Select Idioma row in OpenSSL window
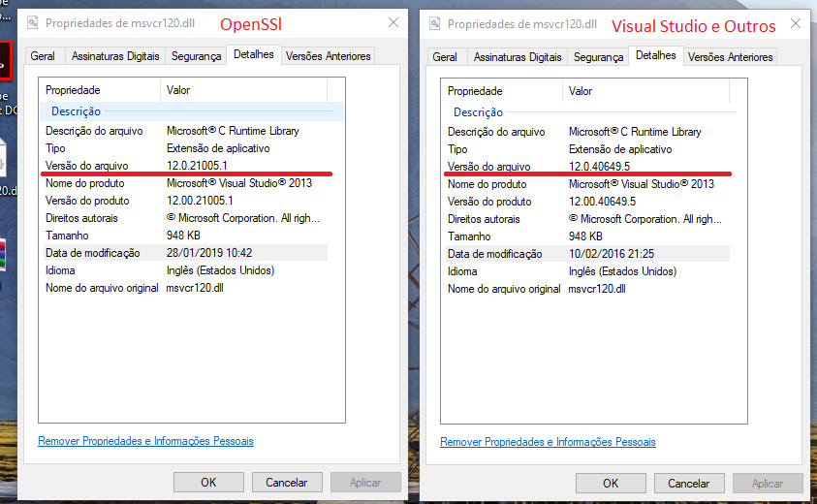The image size is (817, 504). pyautogui.click(x=185, y=270)
